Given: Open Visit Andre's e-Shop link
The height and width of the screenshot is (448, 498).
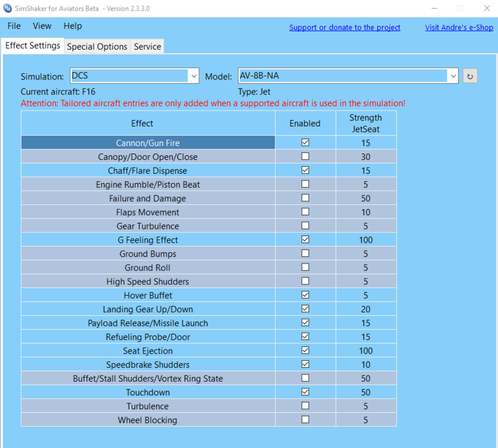Looking at the screenshot, I should pyautogui.click(x=459, y=27).
